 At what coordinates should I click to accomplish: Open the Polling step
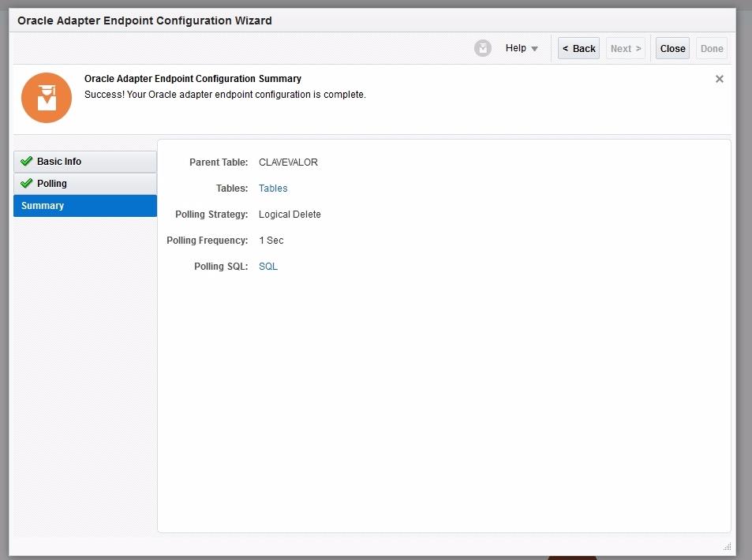coord(85,184)
